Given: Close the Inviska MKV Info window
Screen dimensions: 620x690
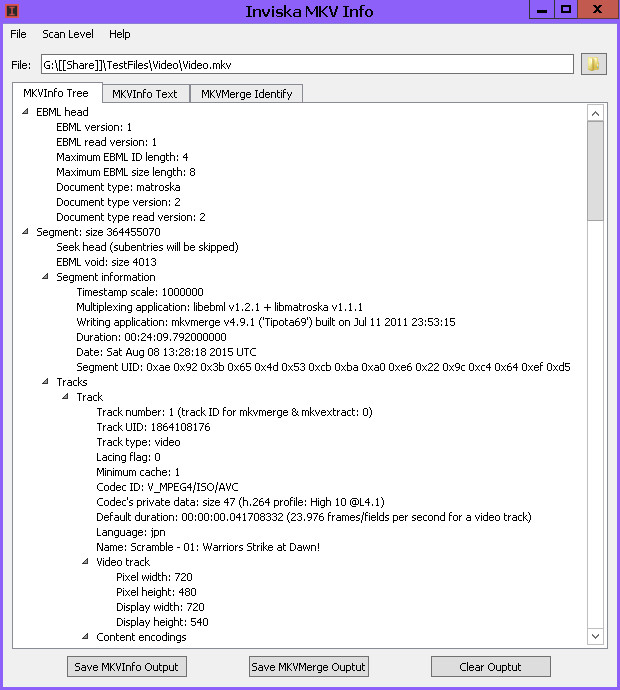Looking at the screenshot, I should pyautogui.click(x=598, y=10).
